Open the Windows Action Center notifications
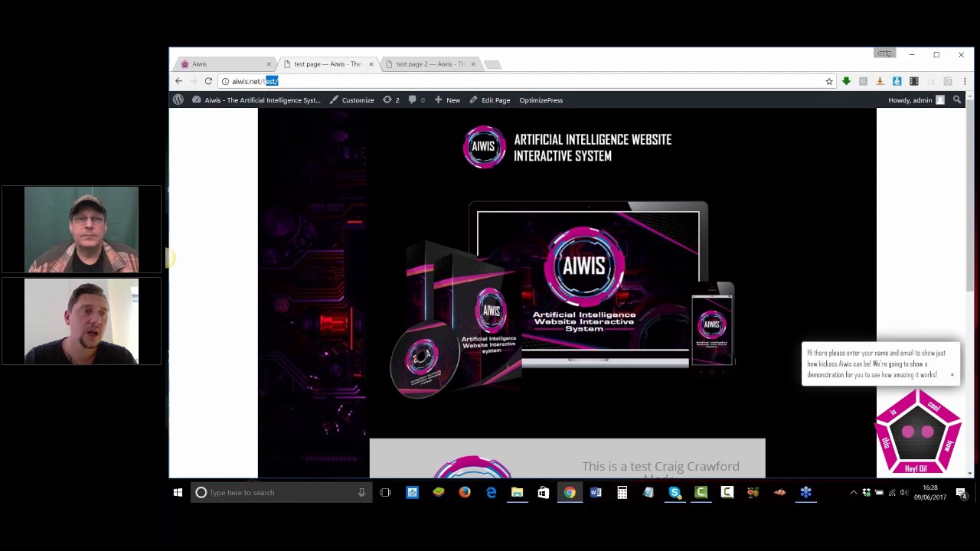 962,493
